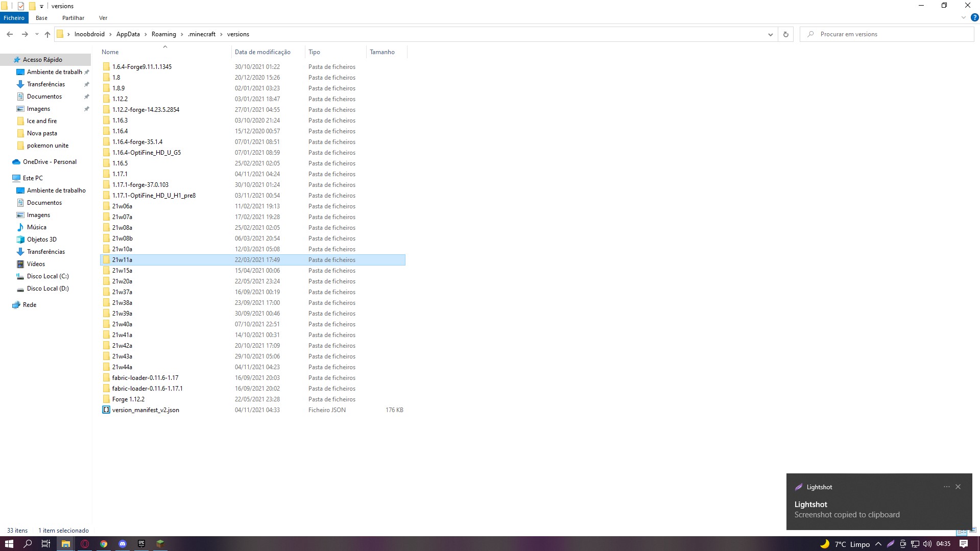Screen dimensions: 980x551
Task: Refresh the versions folder view
Action: click(x=786, y=34)
